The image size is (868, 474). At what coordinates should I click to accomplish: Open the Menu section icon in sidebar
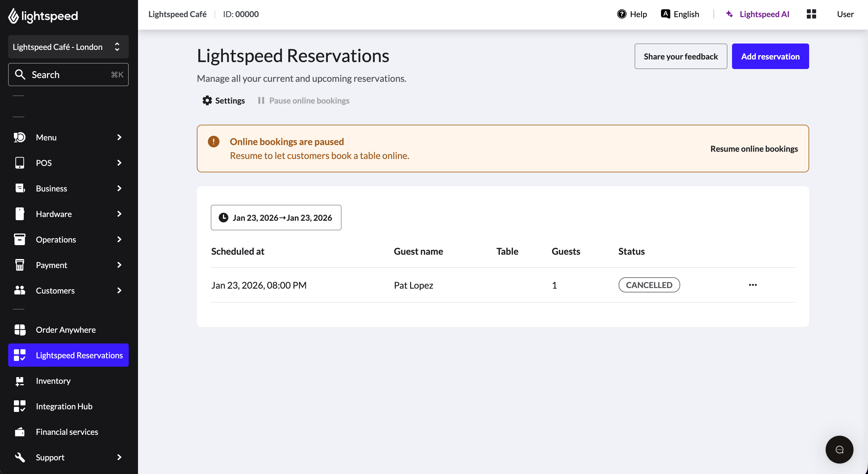pyautogui.click(x=19, y=137)
